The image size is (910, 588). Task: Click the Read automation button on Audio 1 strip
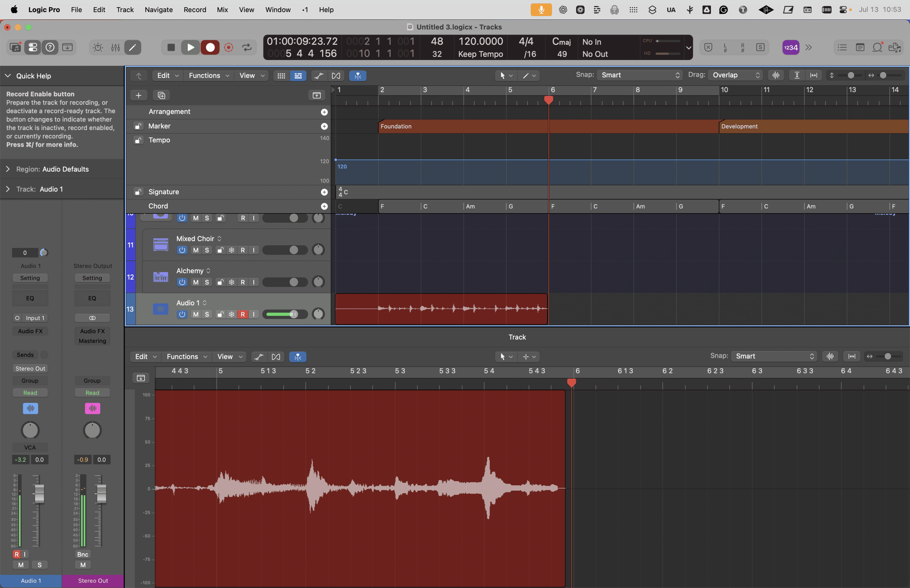(30, 393)
